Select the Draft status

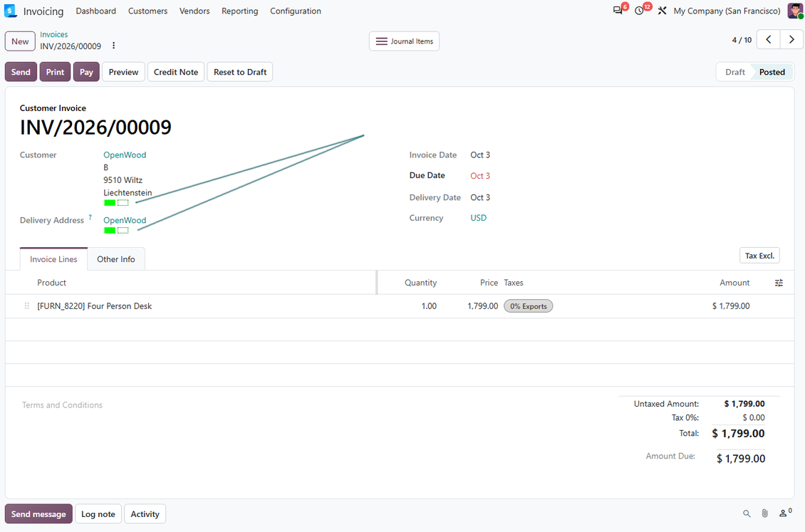(734, 72)
